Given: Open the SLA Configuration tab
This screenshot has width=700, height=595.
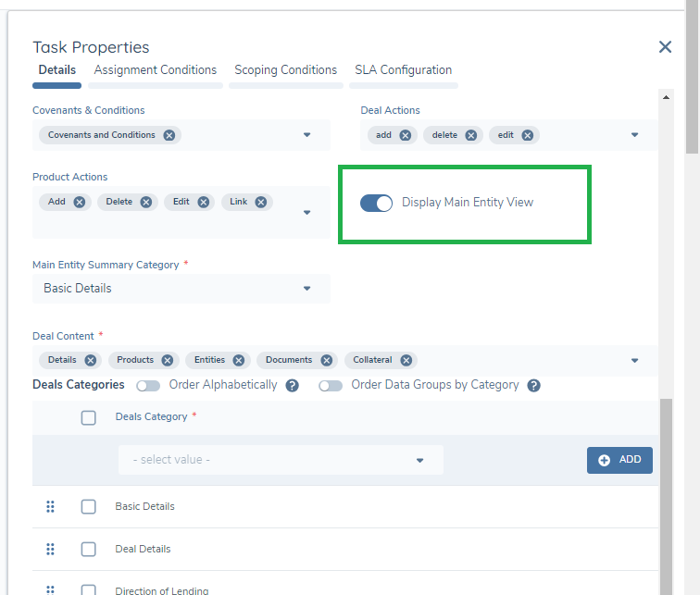Looking at the screenshot, I should point(403,70).
